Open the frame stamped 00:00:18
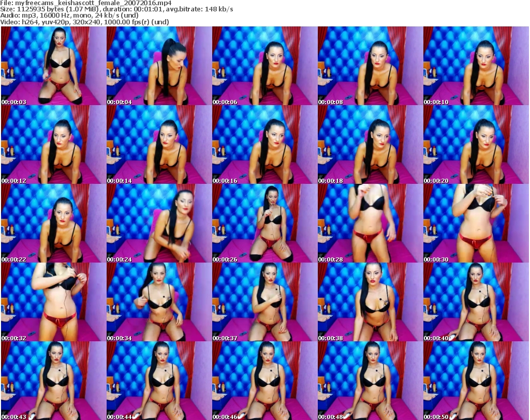Screen dimensions: 530x420 (370, 144)
